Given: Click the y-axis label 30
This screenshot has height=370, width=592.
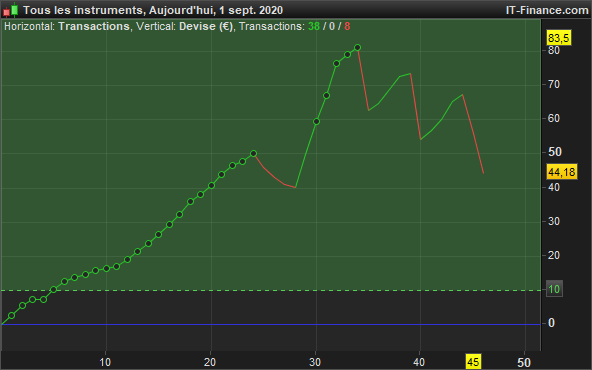Looking at the screenshot, I should pos(553,221).
